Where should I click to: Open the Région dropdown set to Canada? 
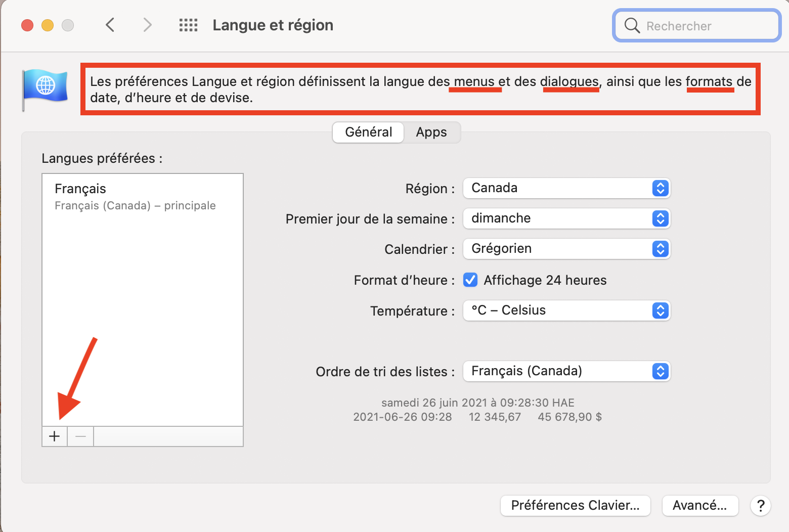[x=566, y=188]
